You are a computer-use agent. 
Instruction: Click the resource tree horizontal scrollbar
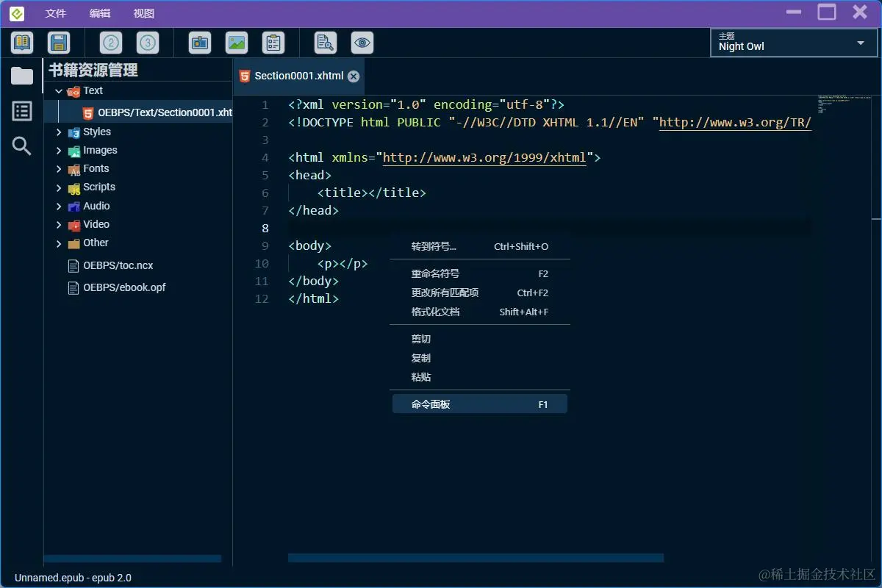tap(132, 559)
